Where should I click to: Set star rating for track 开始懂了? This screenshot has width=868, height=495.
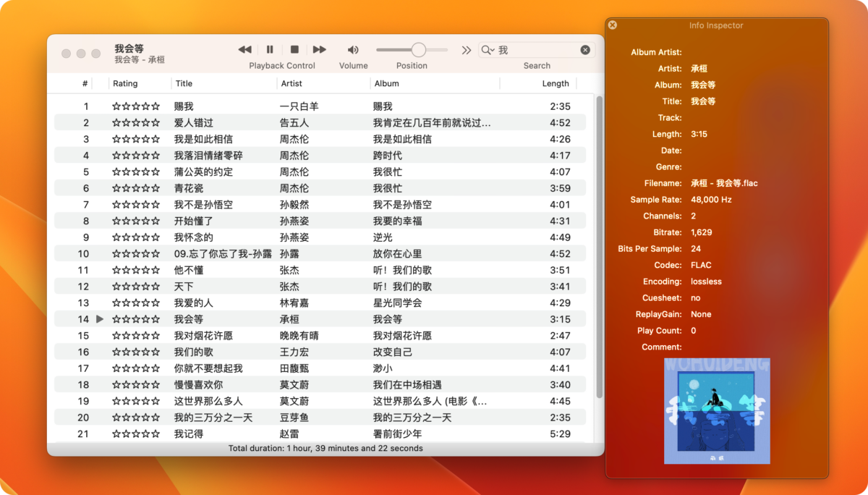(136, 221)
